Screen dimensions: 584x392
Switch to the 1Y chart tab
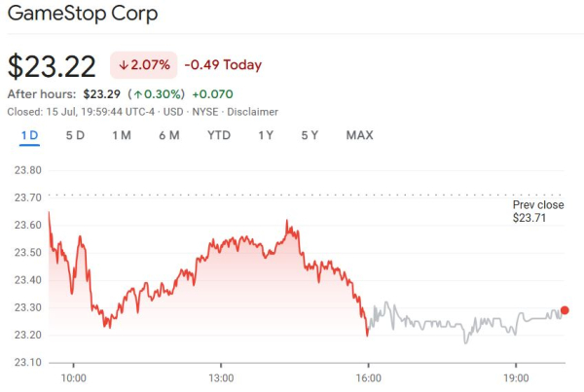266,135
